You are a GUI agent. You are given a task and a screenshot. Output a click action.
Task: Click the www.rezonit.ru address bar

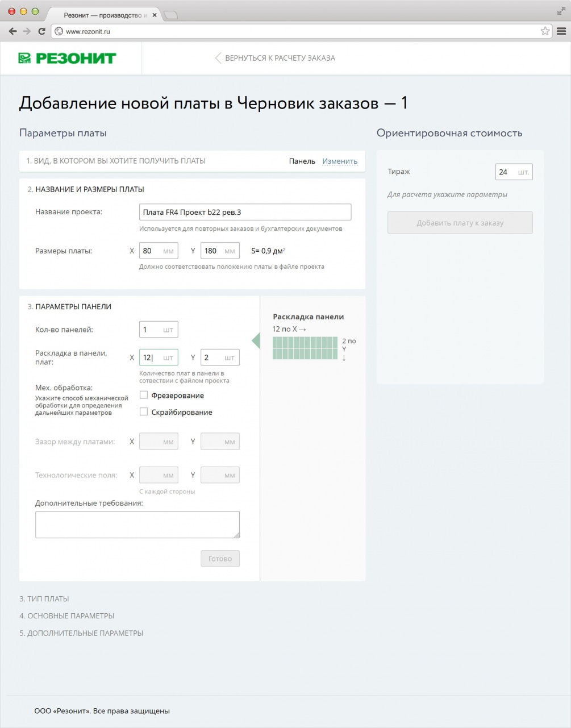(x=301, y=31)
